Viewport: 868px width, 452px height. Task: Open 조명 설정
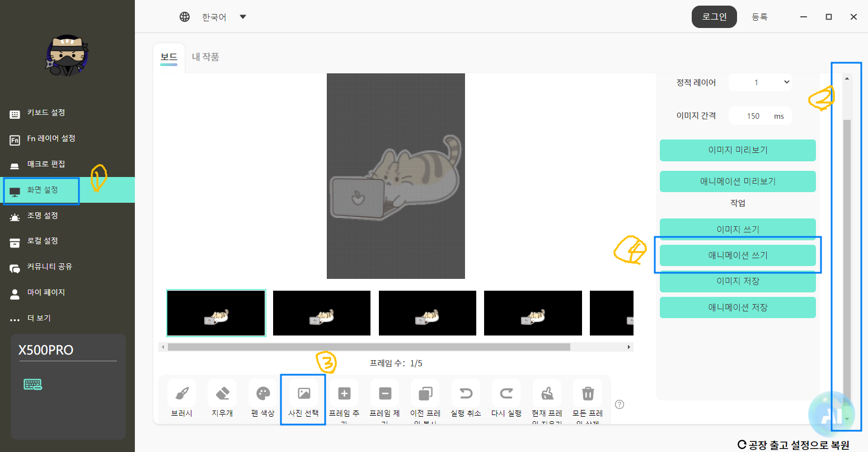point(67,216)
